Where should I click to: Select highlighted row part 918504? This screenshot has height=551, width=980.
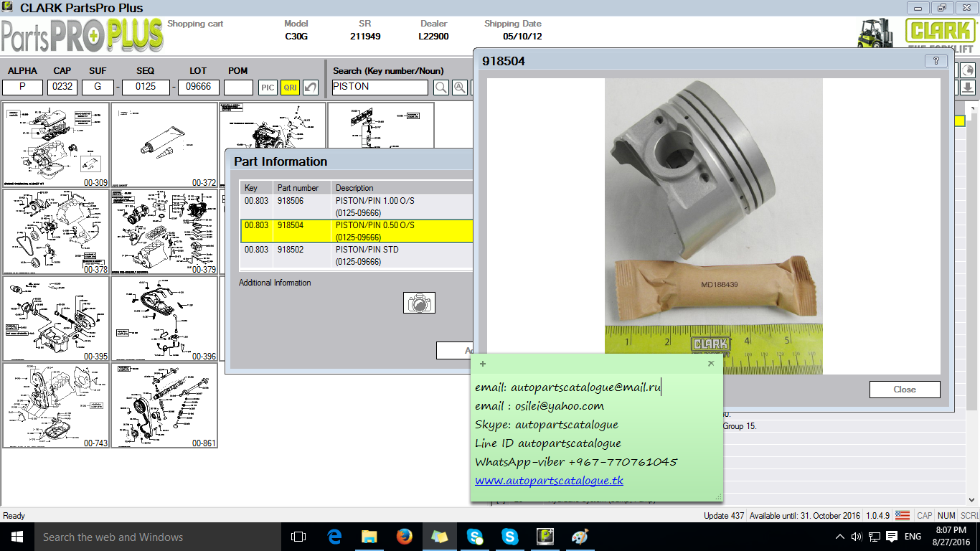(356, 231)
